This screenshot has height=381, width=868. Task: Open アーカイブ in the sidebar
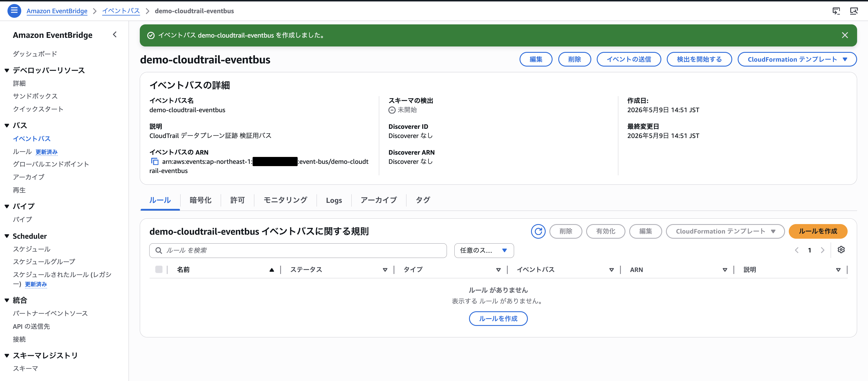[x=29, y=177]
